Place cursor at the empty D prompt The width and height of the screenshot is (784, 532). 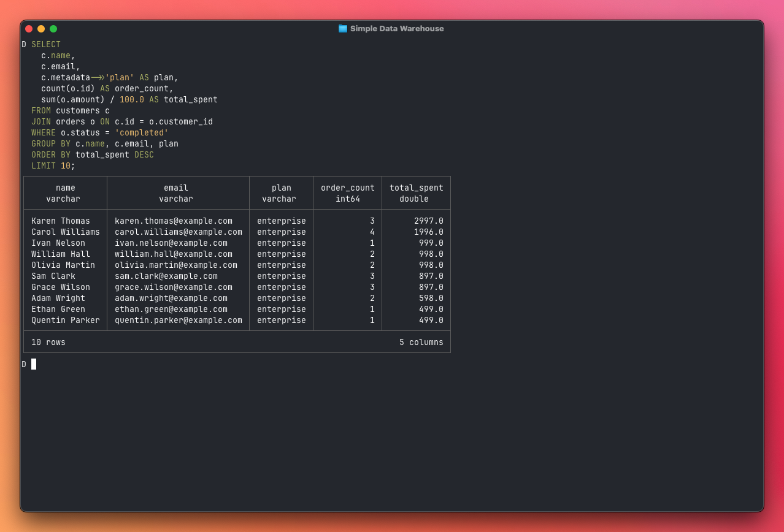pos(34,364)
